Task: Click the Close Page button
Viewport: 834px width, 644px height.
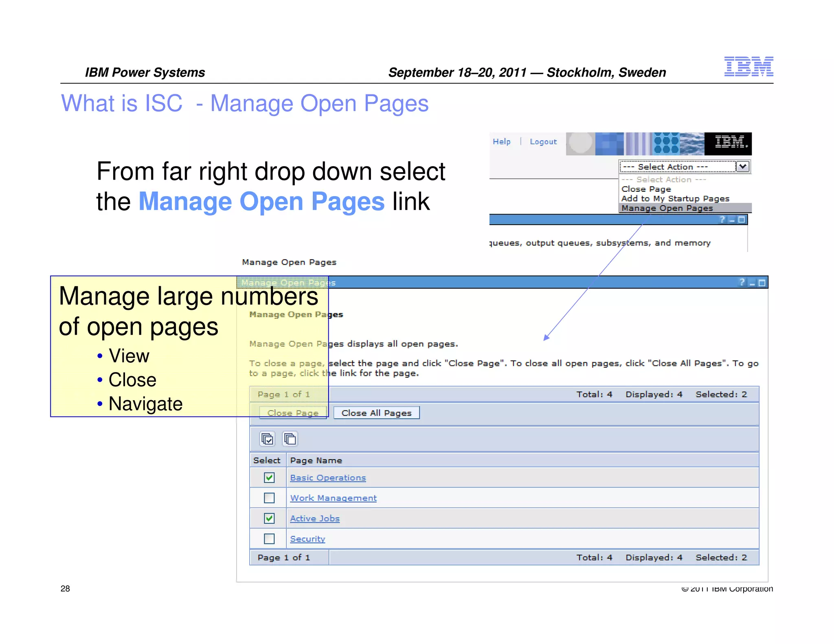Action: point(293,413)
